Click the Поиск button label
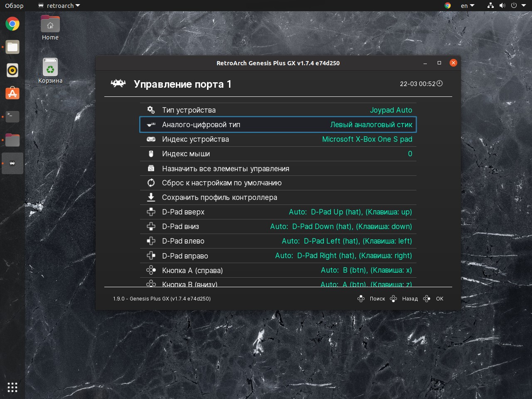532x399 pixels. tap(377, 298)
